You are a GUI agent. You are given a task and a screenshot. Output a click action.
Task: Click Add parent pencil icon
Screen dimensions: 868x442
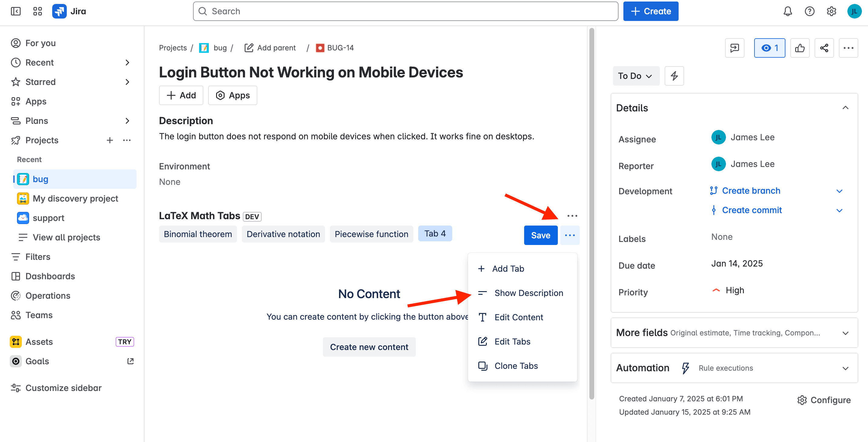[x=249, y=48]
